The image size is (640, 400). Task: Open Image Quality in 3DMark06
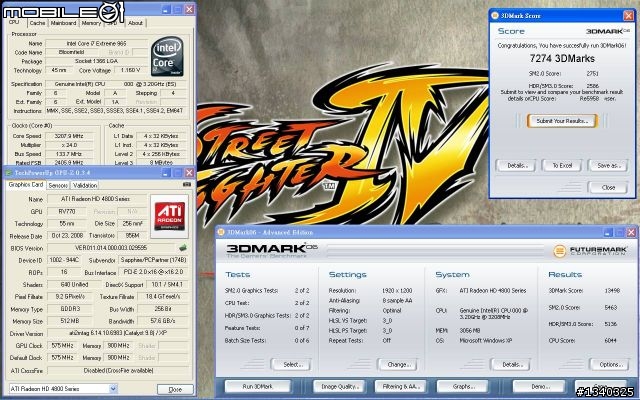(x=340, y=386)
